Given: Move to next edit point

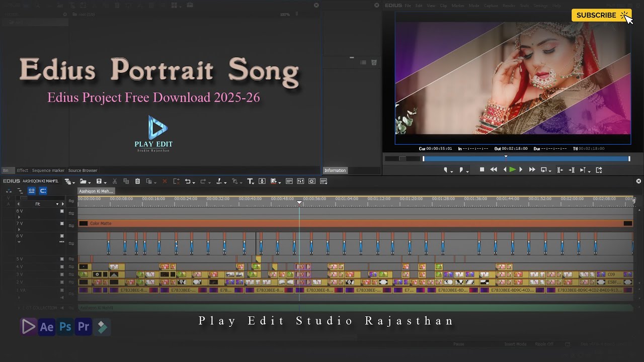Looking at the screenshot, I should (x=572, y=170).
